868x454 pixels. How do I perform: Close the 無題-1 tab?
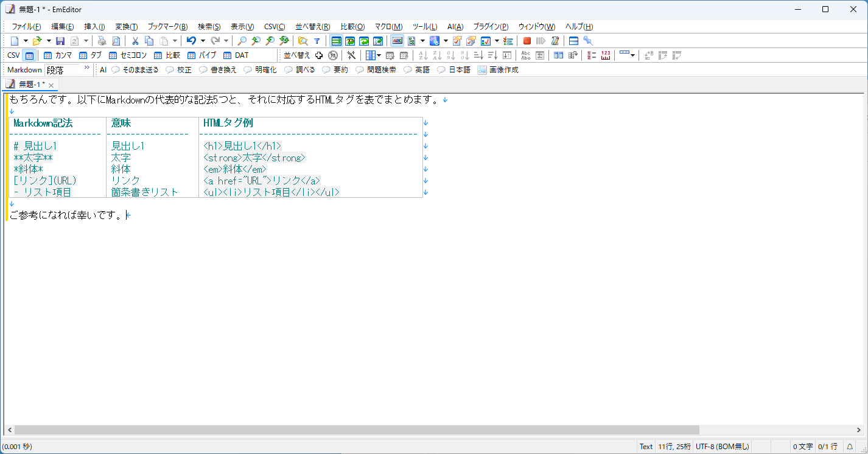pyautogui.click(x=52, y=85)
